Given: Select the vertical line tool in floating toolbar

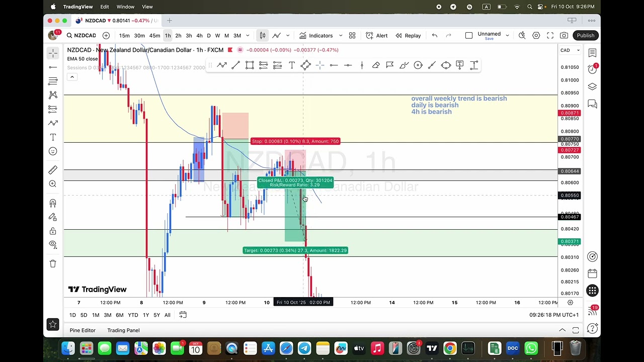Looking at the screenshot, I should (362, 65).
